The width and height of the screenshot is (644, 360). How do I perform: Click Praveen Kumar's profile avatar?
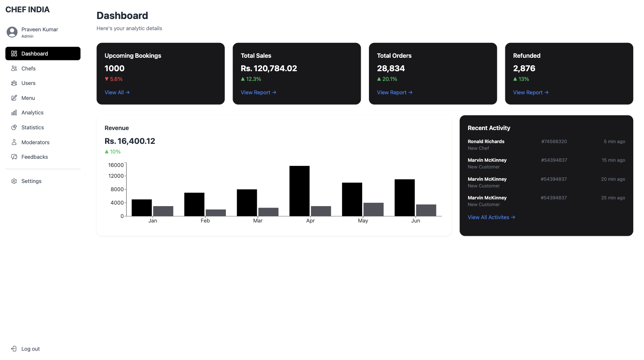point(12,32)
